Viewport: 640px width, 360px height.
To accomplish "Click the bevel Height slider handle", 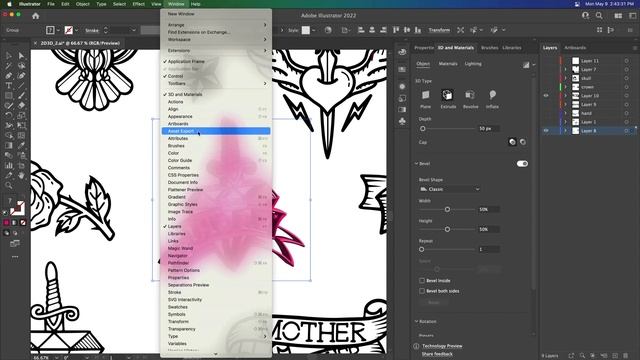I will click(x=447, y=229).
